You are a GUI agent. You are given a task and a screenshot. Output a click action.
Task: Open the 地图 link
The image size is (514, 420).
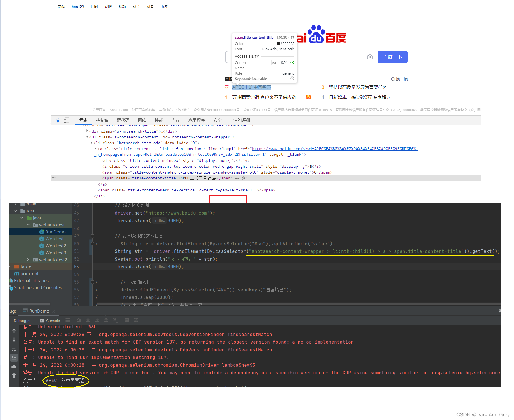[94, 7]
